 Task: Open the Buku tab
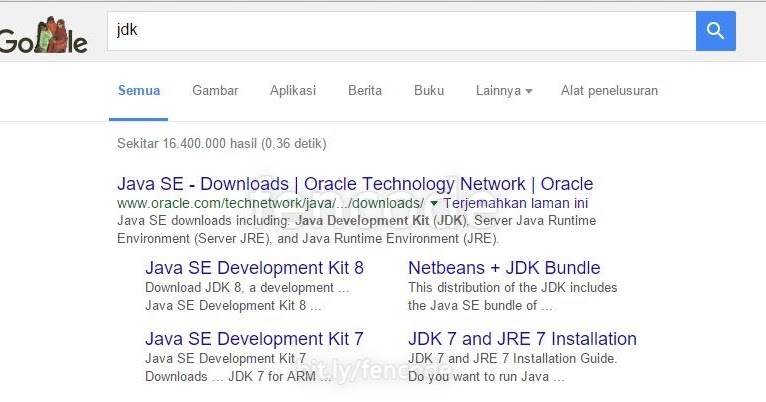click(x=429, y=90)
